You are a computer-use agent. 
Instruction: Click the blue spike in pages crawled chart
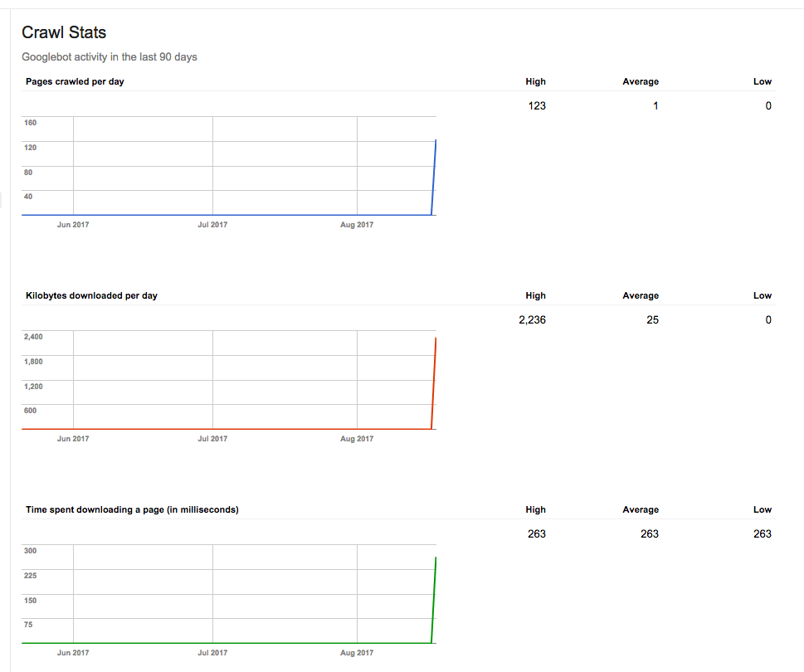[434, 178]
